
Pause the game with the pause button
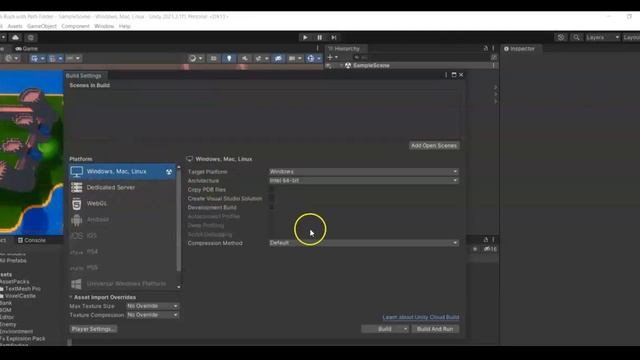click(320, 37)
